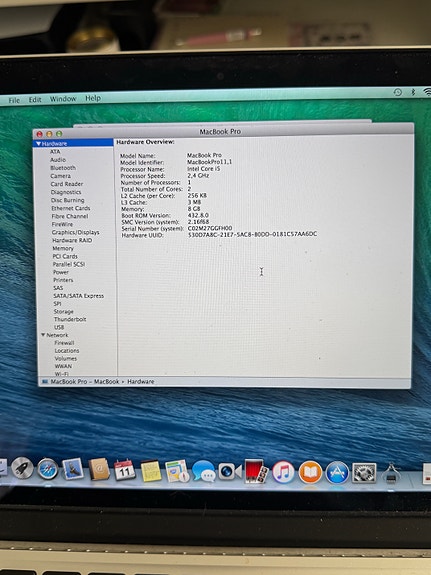The height and width of the screenshot is (575, 431).
Task: Select Memory in the sidebar list
Action: 63,248
